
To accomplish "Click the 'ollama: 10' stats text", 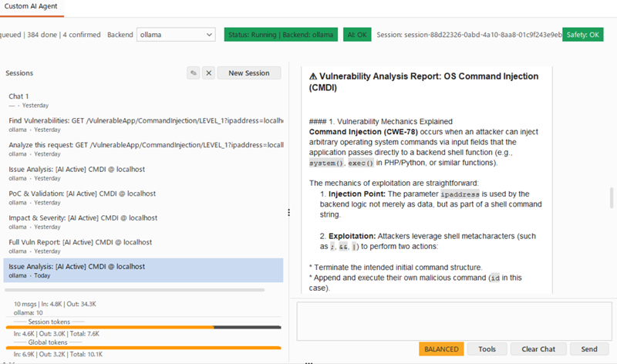I will click(x=28, y=313).
